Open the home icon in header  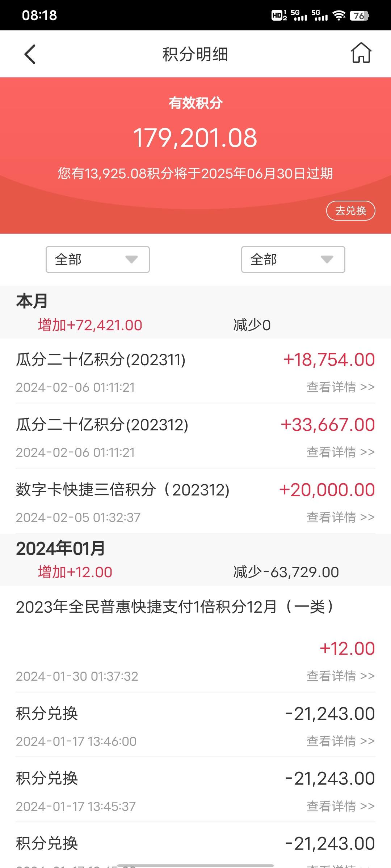point(361,53)
